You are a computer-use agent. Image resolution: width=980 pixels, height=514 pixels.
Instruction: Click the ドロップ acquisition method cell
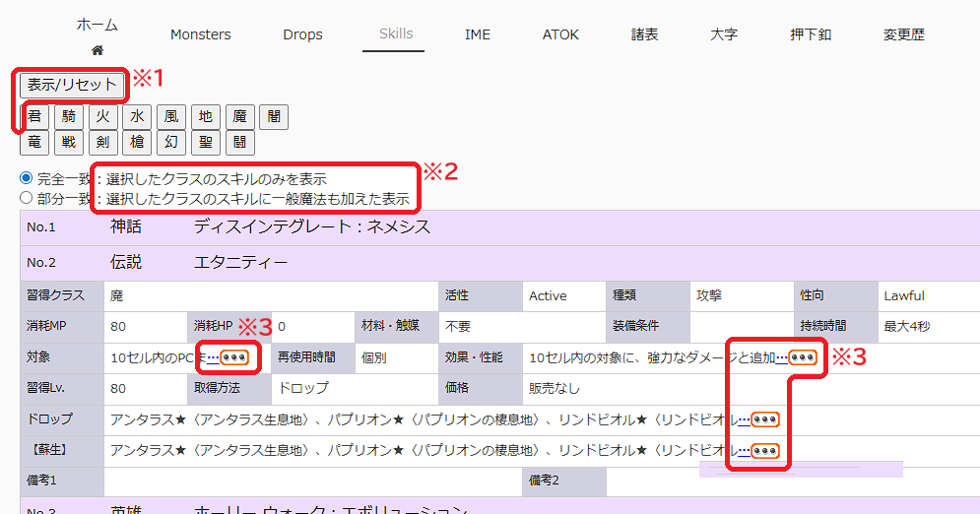click(355, 389)
